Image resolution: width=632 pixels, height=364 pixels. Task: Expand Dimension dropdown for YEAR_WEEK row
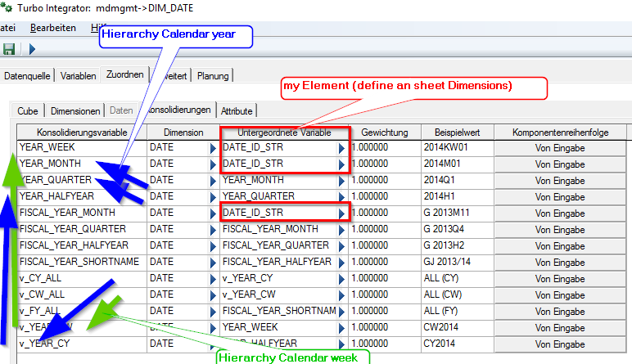pos(212,148)
